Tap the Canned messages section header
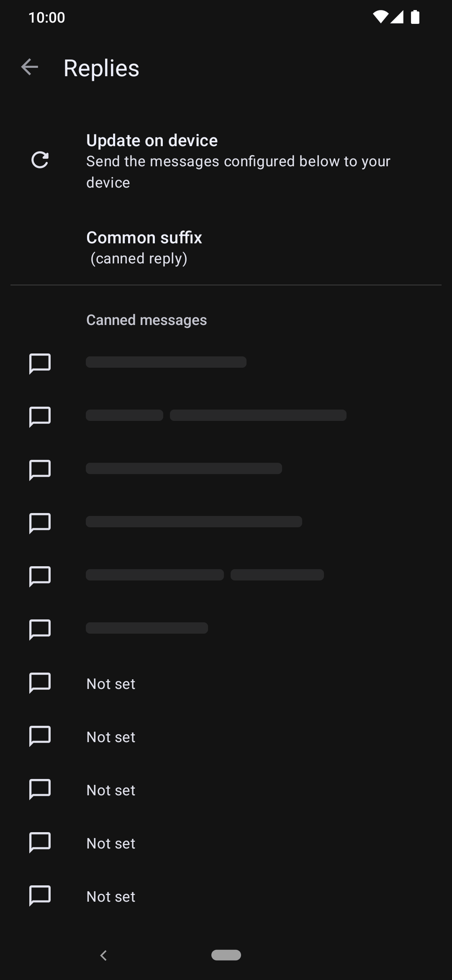The image size is (452, 980). 146,320
